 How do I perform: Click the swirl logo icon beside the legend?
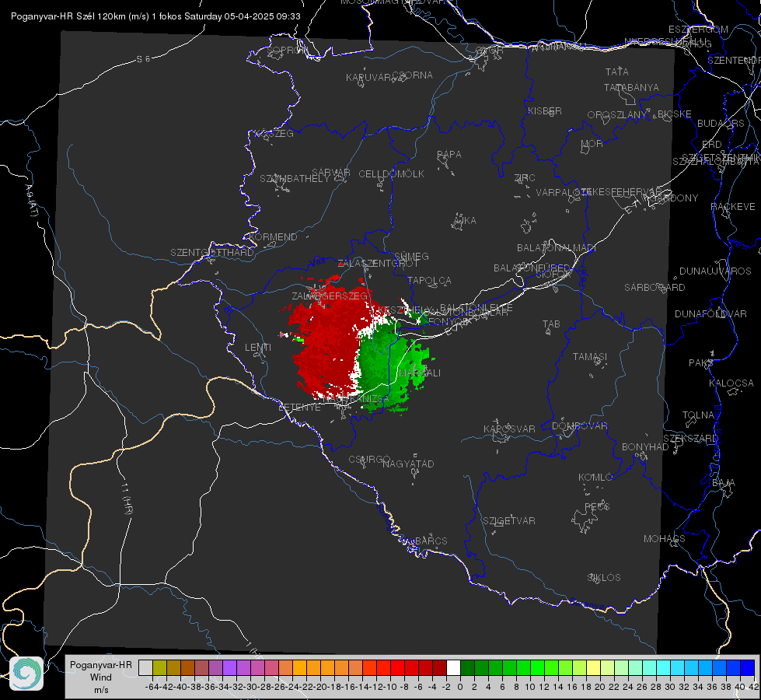coord(26,674)
